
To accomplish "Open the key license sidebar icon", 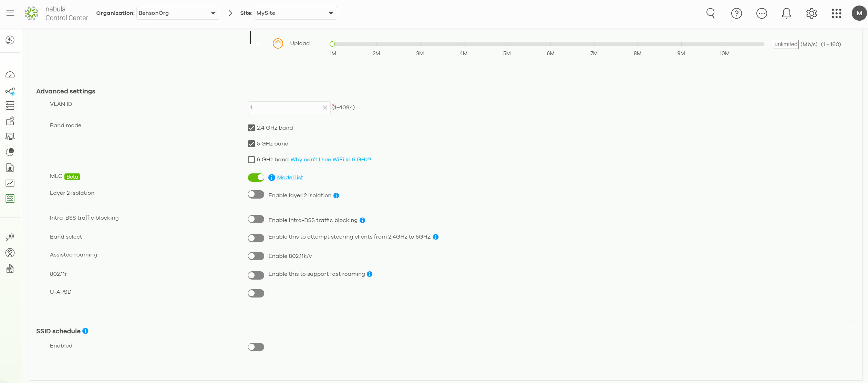I will click(10, 237).
